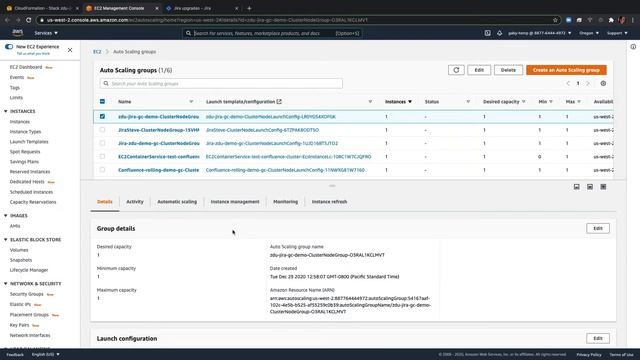Collapse the IMAGES sidebar section

(6, 216)
